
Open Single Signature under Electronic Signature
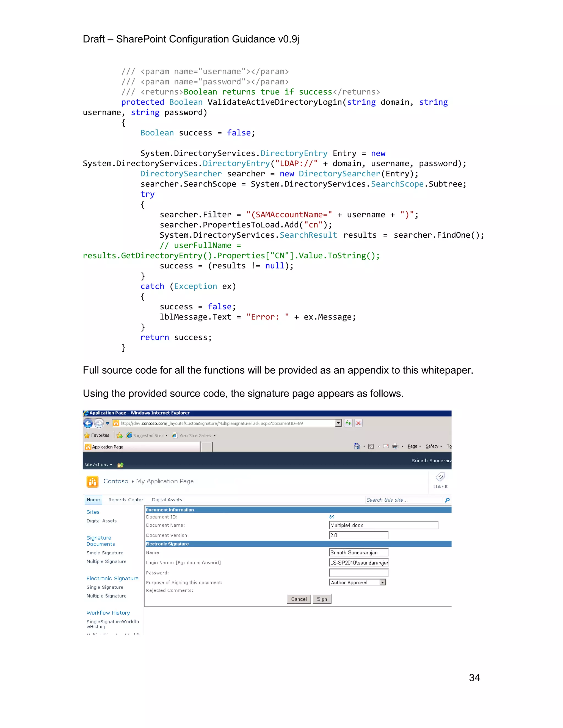point(105,587)
